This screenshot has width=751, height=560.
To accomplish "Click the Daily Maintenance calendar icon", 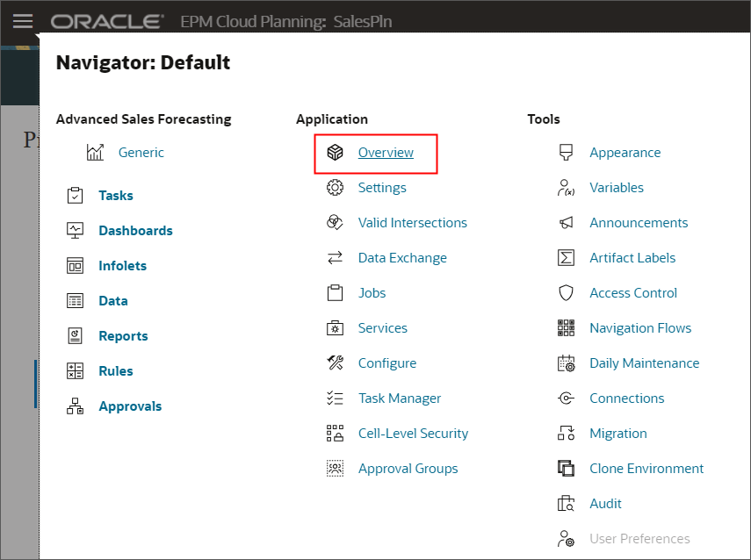I will click(567, 363).
